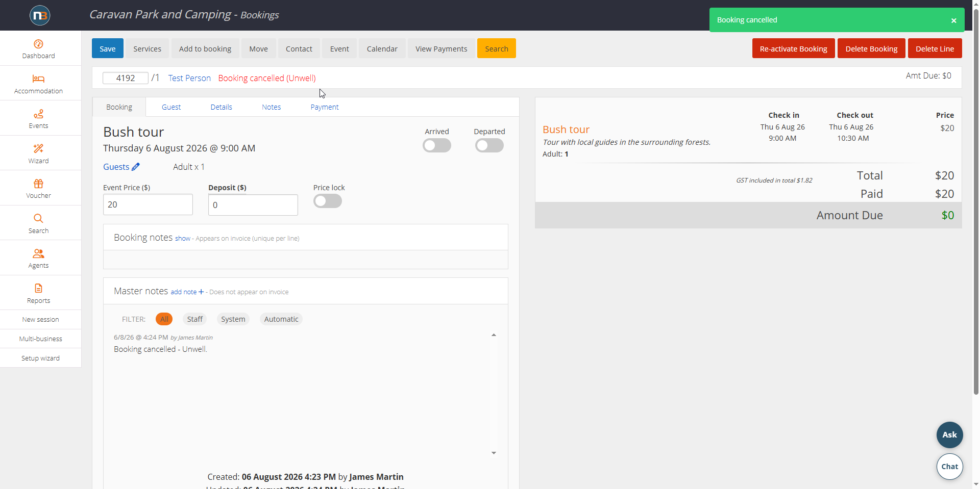Image resolution: width=980 pixels, height=489 pixels.
Task: Open the Dashboard sidebar icon
Action: (x=38, y=44)
